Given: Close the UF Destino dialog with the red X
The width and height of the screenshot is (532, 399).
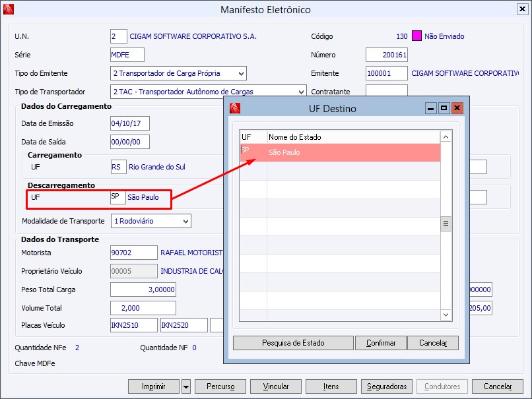Looking at the screenshot, I should click(x=457, y=108).
